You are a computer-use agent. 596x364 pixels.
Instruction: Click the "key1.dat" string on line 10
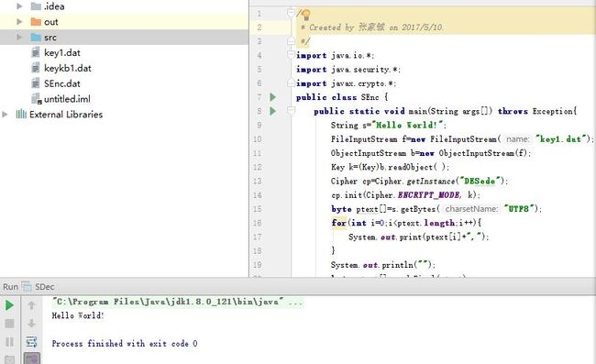[x=561, y=139]
